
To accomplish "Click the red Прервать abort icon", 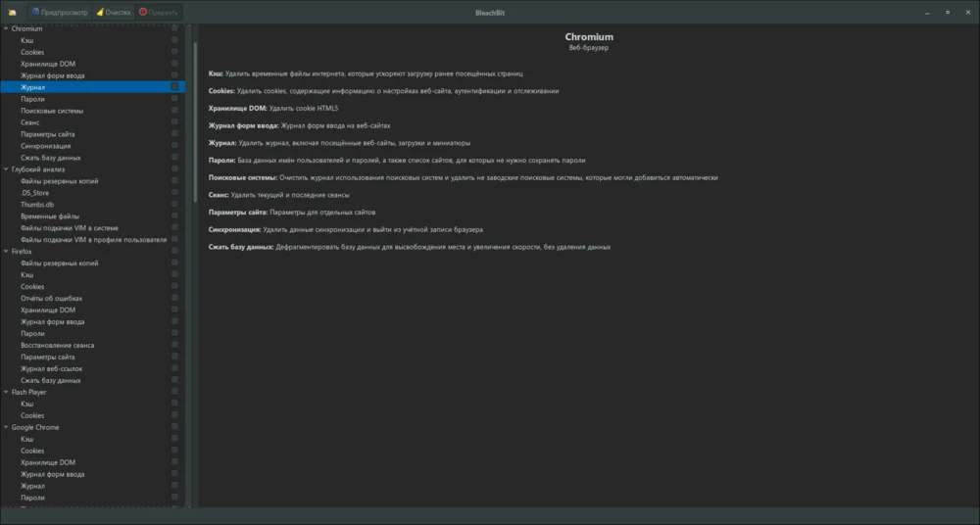I will click(x=142, y=11).
